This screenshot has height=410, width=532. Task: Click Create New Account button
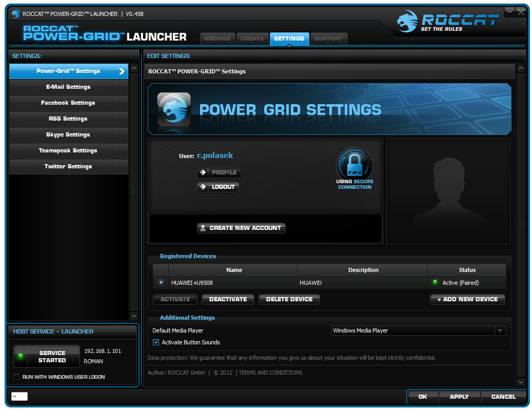241,228
